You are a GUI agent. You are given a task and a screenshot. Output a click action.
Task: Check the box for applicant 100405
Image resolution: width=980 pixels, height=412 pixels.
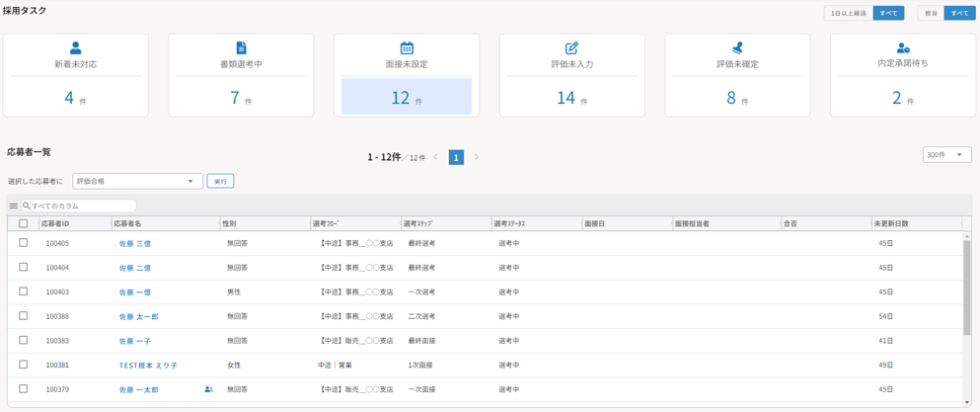coord(24,243)
